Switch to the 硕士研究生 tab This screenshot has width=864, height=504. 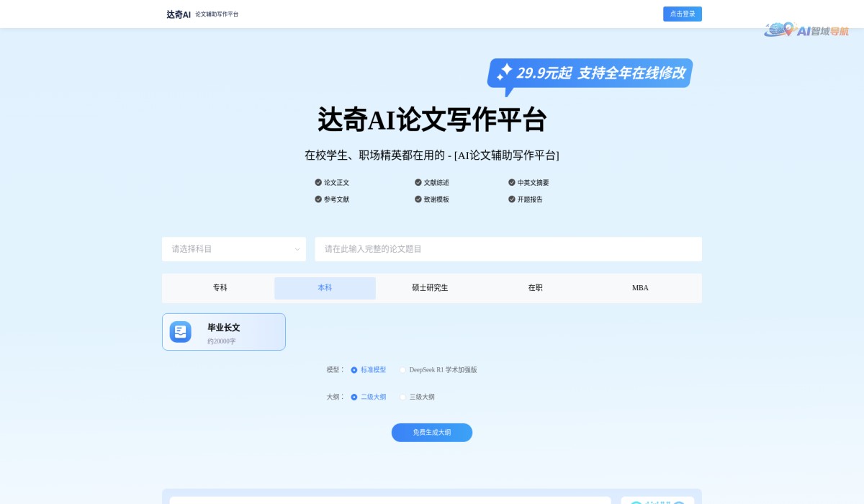coord(431,287)
